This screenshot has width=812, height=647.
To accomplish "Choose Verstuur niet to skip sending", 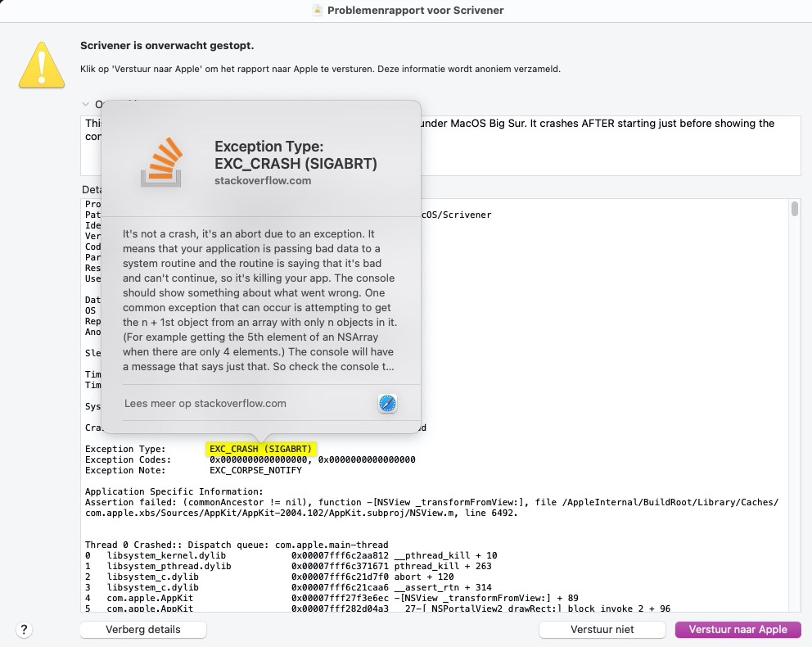I will (602, 629).
